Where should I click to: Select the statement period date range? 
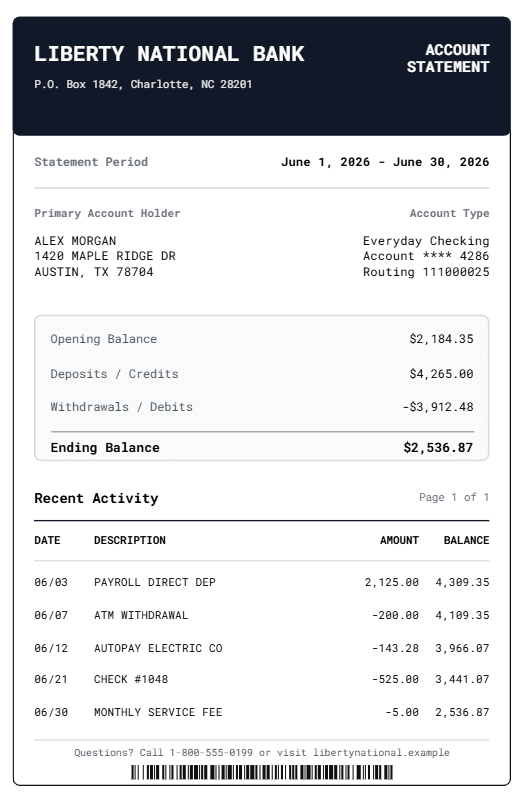385,162
